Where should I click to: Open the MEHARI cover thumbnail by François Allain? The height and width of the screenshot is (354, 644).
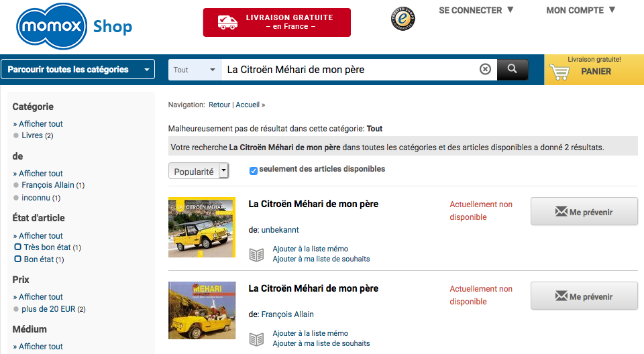click(x=202, y=310)
